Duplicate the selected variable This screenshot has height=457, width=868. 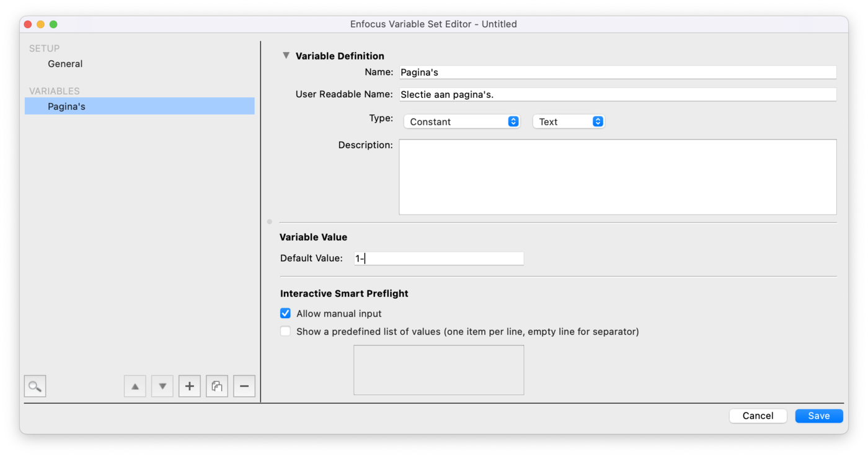pyautogui.click(x=217, y=386)
